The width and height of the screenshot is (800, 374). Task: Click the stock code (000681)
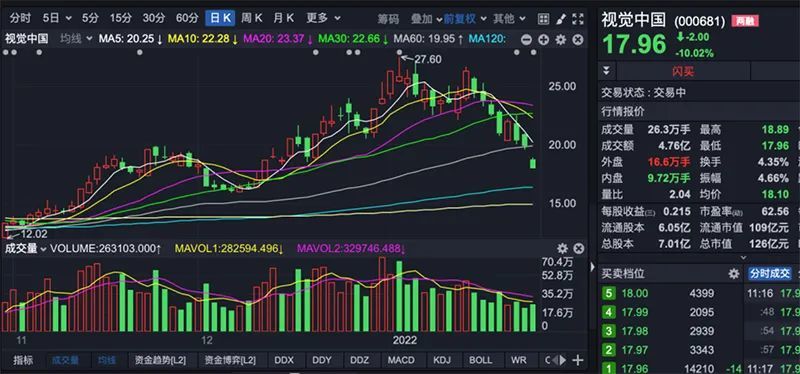tap(699, 21)
